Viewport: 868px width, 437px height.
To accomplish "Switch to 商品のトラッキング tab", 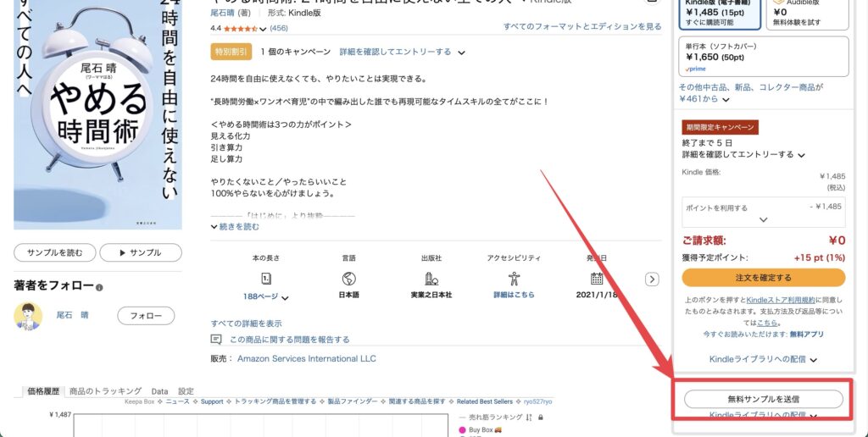I will coord(105,391).
